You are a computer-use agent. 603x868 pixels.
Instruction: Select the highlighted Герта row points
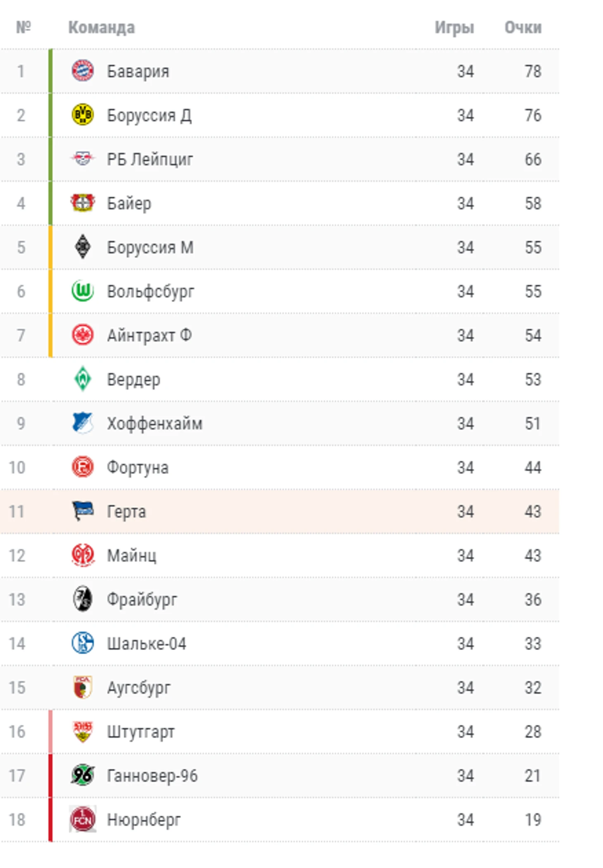tap(532, 511)
